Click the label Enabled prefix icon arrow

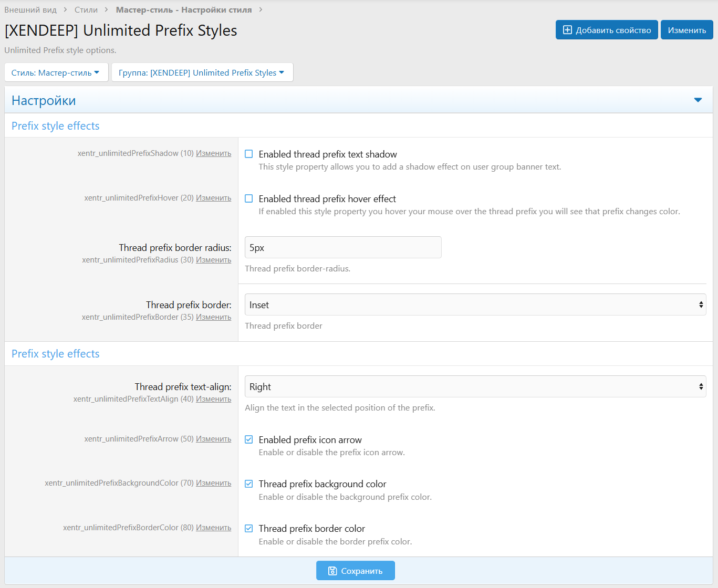coord(310,439)
